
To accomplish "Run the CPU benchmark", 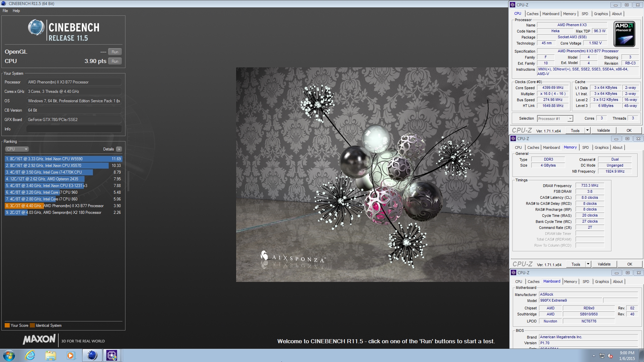I will 115,61.
